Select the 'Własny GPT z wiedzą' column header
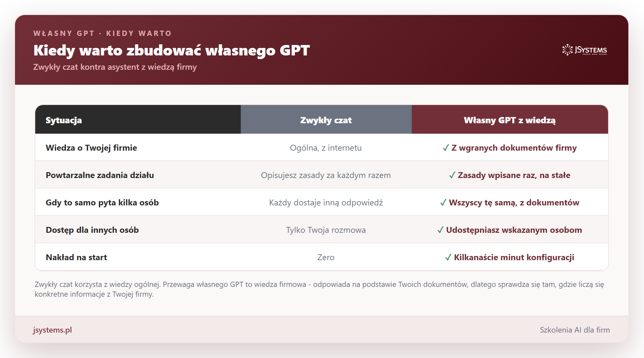 (x=510, y=120)
